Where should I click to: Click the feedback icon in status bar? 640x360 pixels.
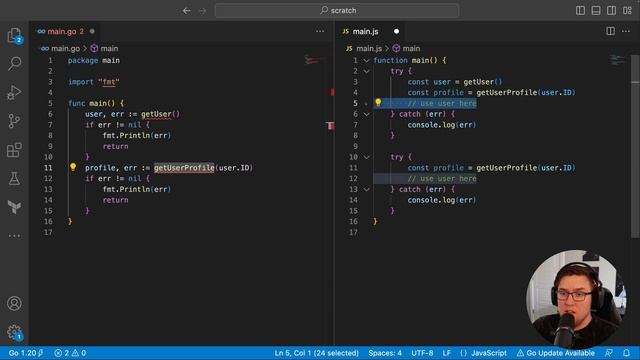pos(609,353)
